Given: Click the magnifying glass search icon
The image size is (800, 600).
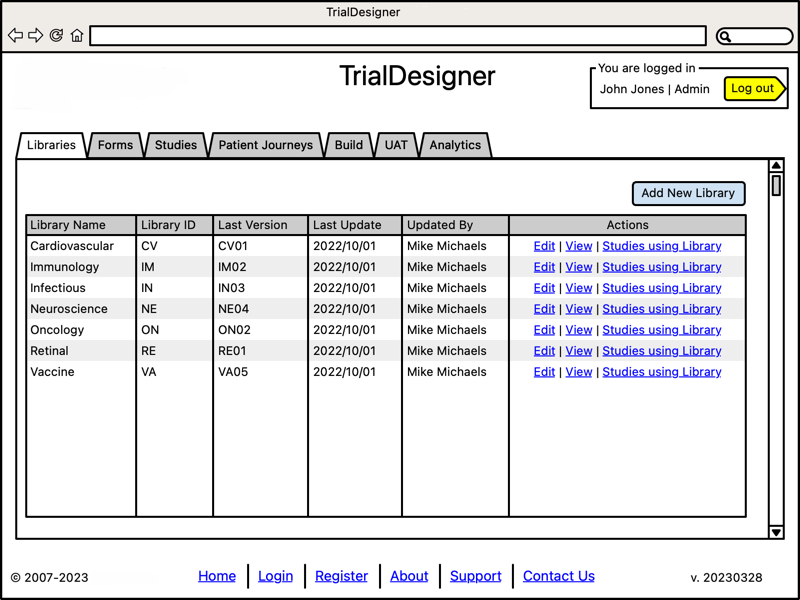Looking at the screenshot, I should coord(726,36).
